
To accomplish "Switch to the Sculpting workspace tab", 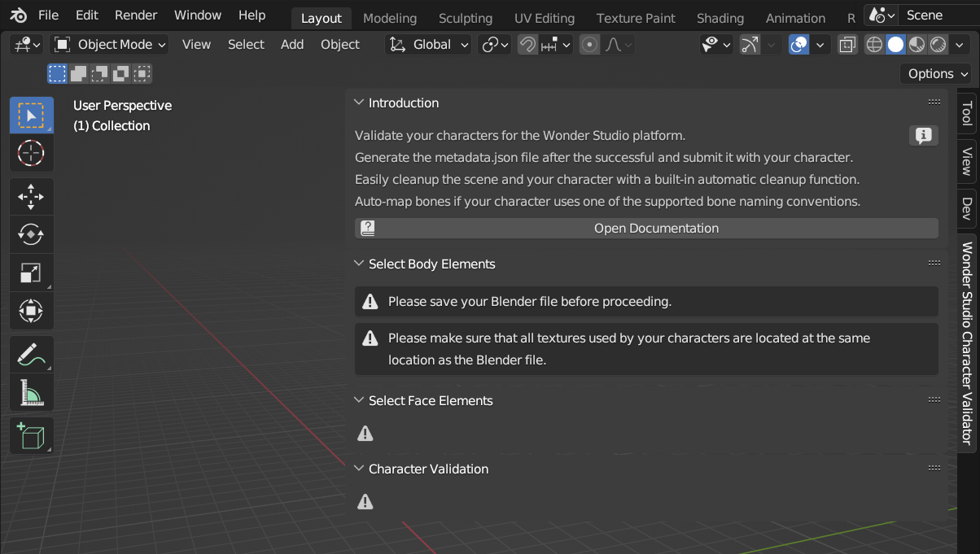I will 466,18.
